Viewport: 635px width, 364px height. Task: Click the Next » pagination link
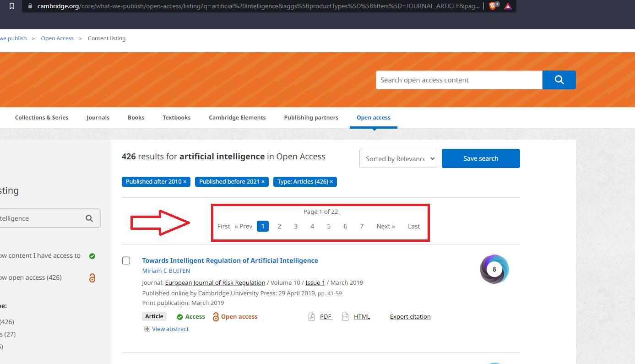pyautogui.click(x=386, y=226)
